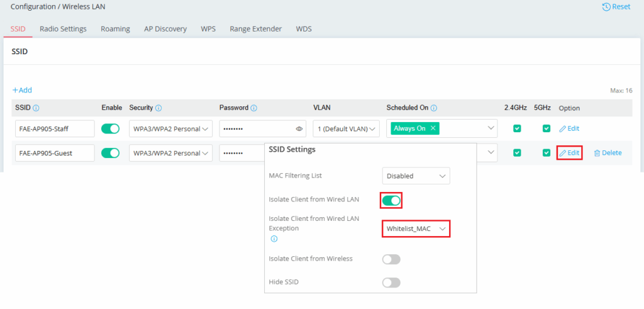Expand the VLAN dropdown for Staff SSID

(347, 129)
